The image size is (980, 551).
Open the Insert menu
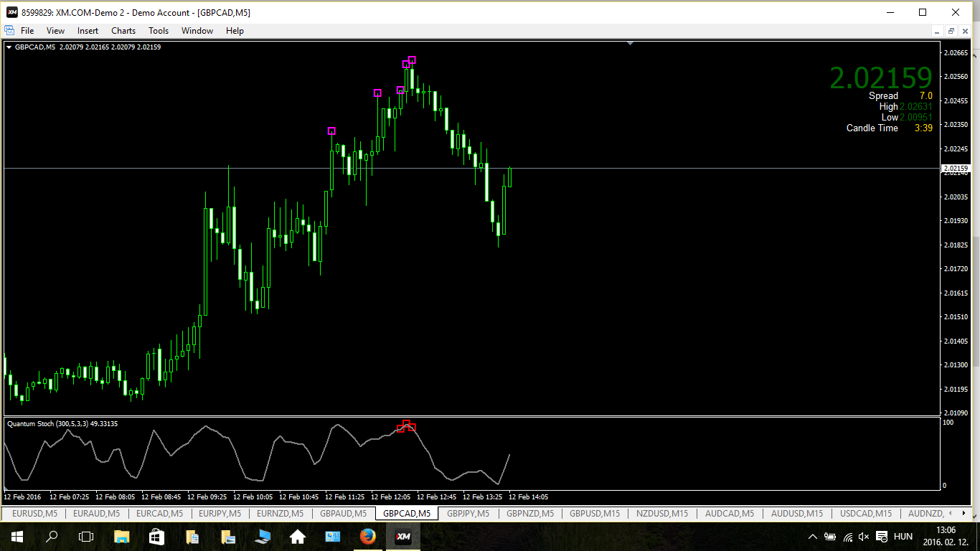click(88, 31)
